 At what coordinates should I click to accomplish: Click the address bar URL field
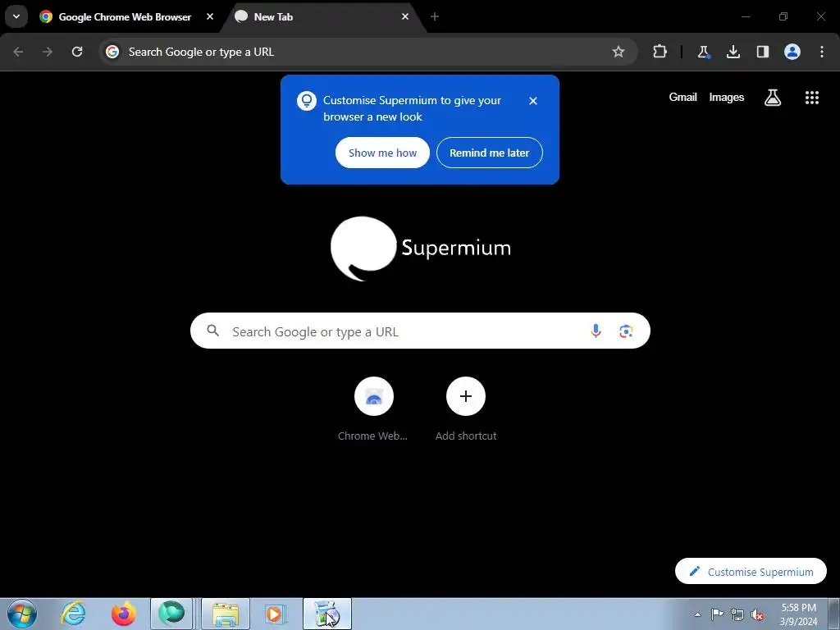tap(368, 52)
